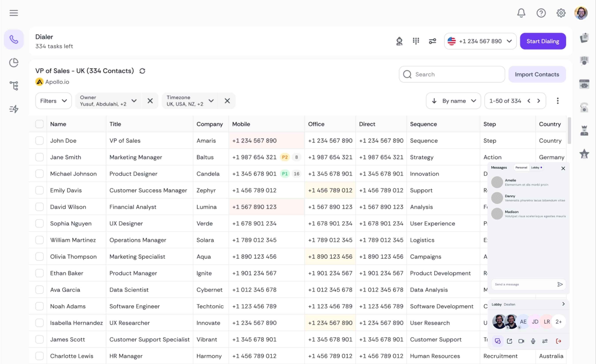Send the message with arrow icon

click(560, 284)
